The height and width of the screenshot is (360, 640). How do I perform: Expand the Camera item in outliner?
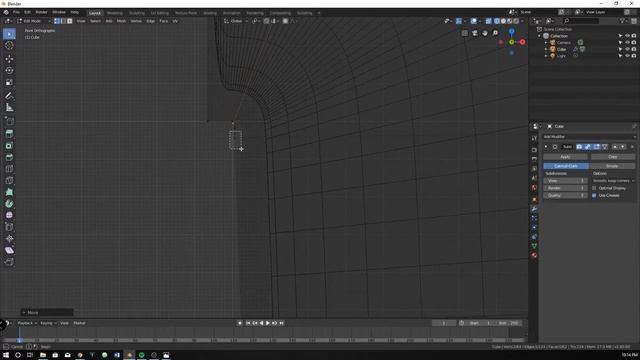tap(546, 42)
